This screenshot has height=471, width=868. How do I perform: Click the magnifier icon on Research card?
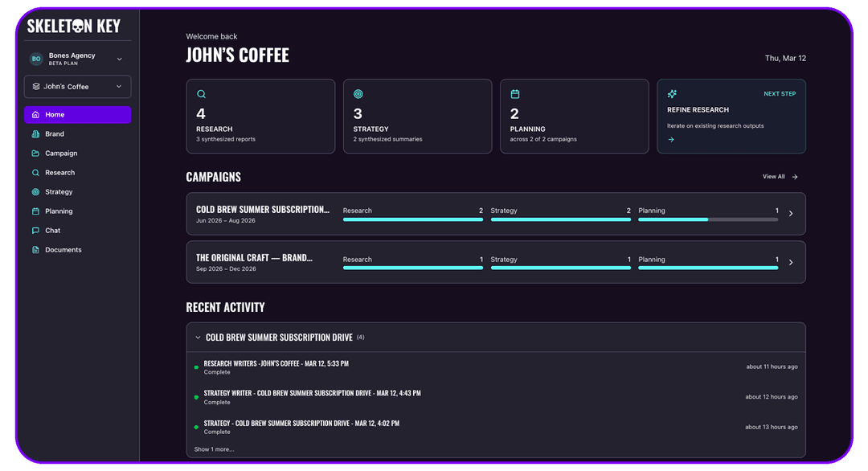coord(202,94)
